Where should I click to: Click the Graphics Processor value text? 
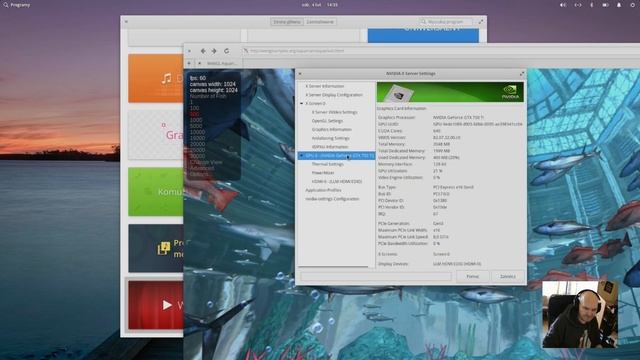(458, 118)
